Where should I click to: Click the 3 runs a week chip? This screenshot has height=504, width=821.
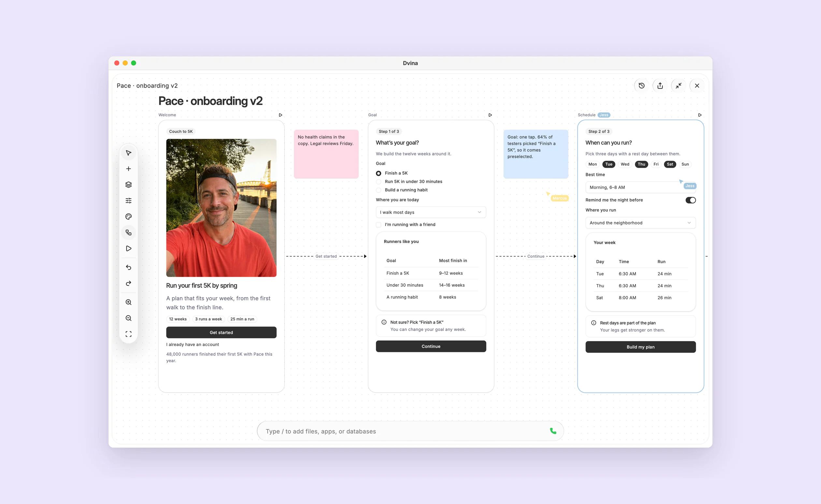pos(208,319)
